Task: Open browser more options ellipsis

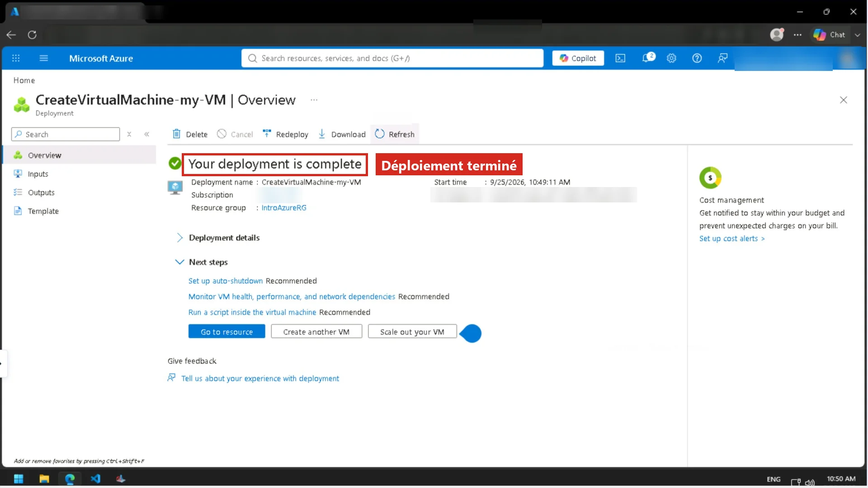Action: click(x=798, y=35)
